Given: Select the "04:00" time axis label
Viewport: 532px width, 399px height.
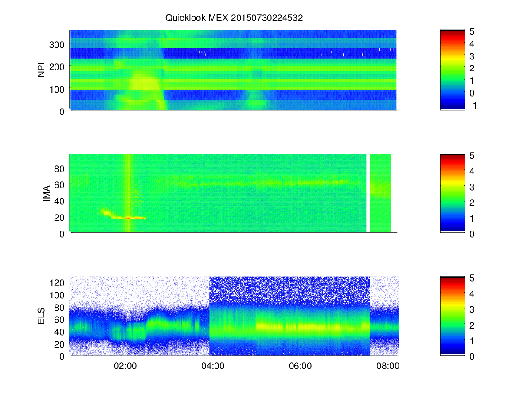Looking at the screenshot, I should [212, 366].
